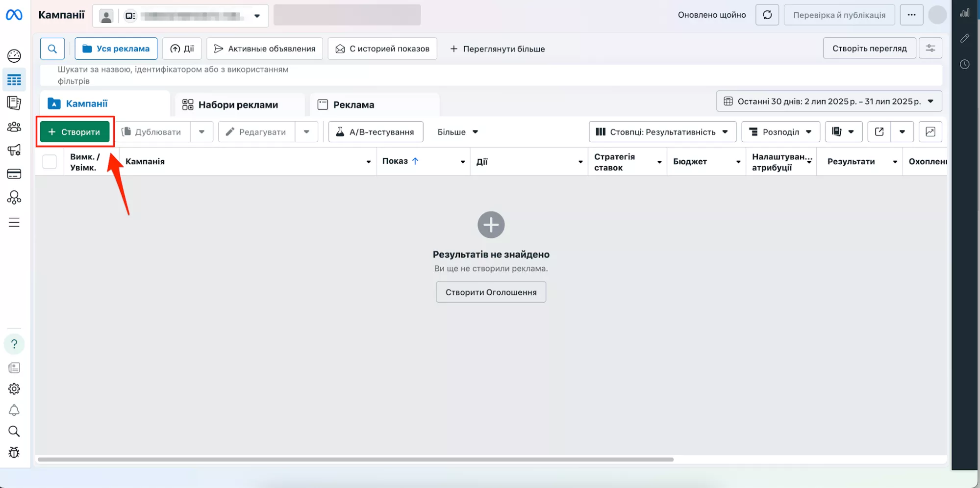980x488 pixels.
Task: Open the Audiences people icon
Action: click(14, 127)
